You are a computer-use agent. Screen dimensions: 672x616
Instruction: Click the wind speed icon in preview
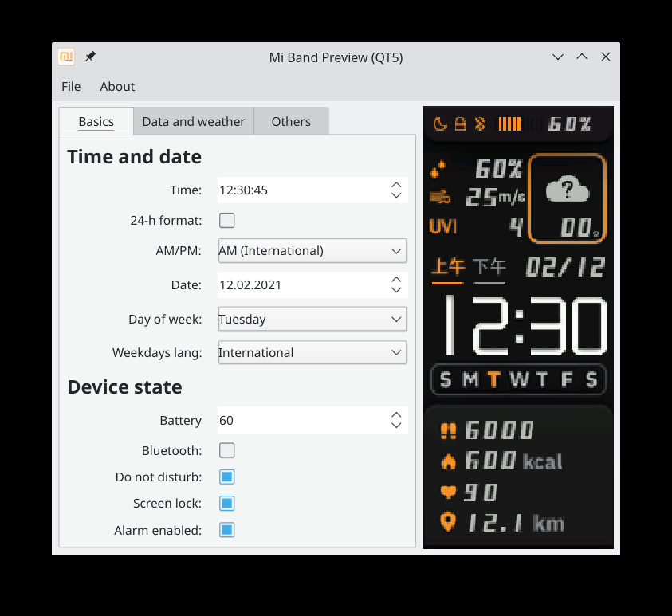(x=440, y=197)
